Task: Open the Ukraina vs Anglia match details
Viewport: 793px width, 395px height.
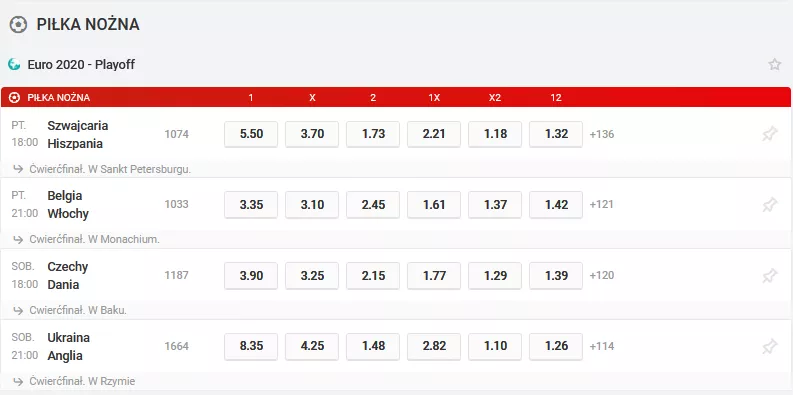Action: point(69,346)
